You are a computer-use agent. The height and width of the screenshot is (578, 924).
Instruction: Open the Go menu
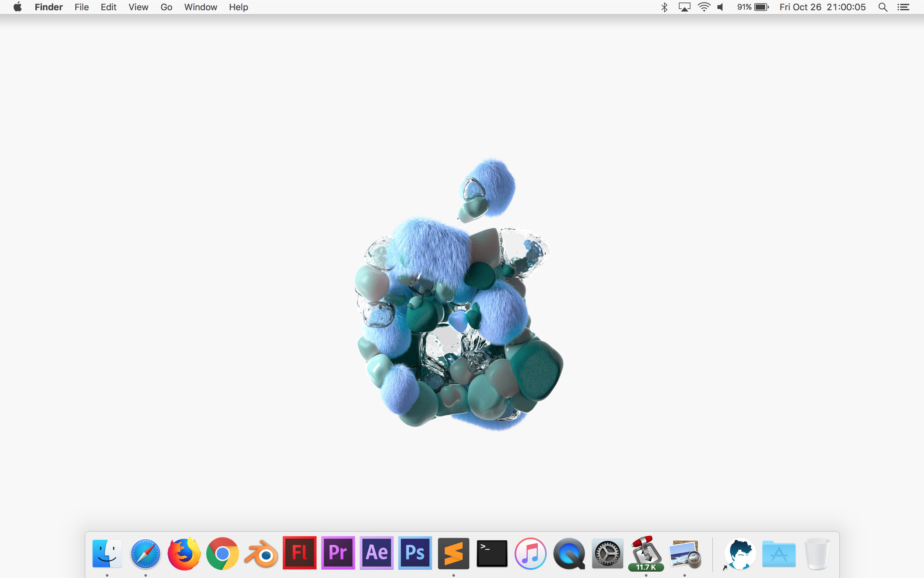click(x=166, y=7)
